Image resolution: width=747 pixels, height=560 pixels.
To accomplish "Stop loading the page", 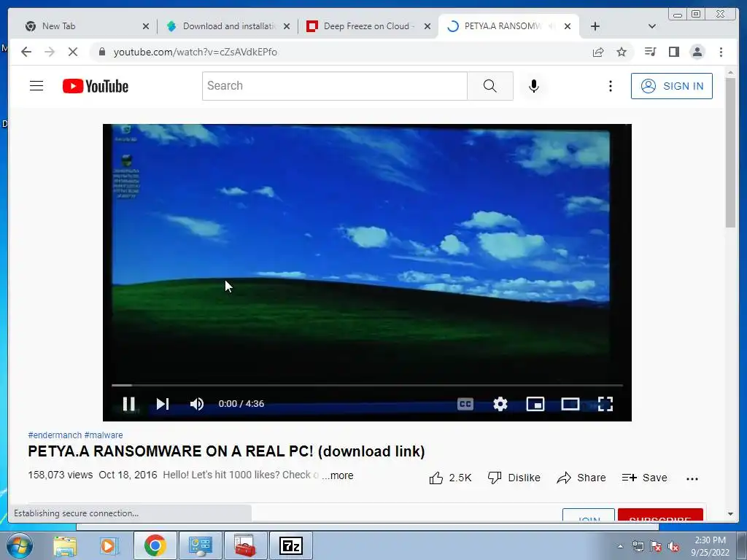I will point(73,52).
